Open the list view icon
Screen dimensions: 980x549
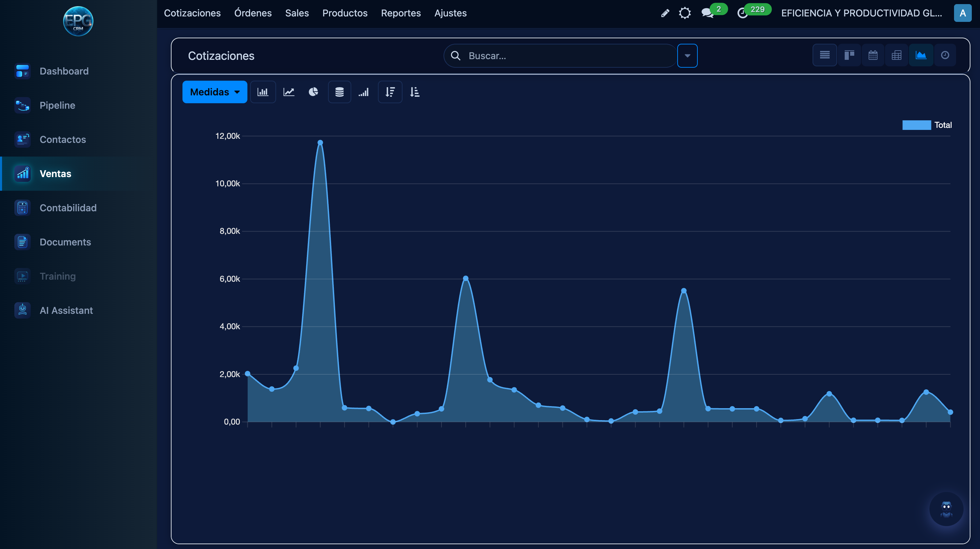click(x=825, y=56)
